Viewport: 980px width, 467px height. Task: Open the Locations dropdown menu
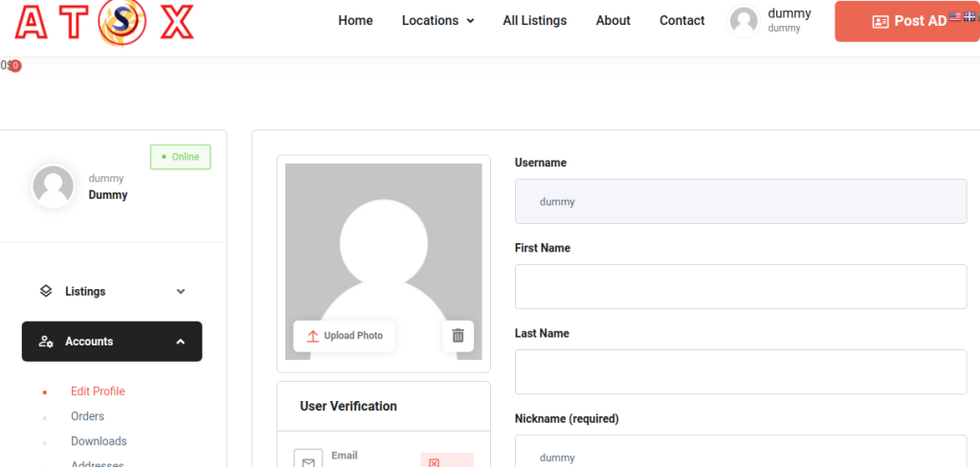pyautogui.click(x=437, y=21)
